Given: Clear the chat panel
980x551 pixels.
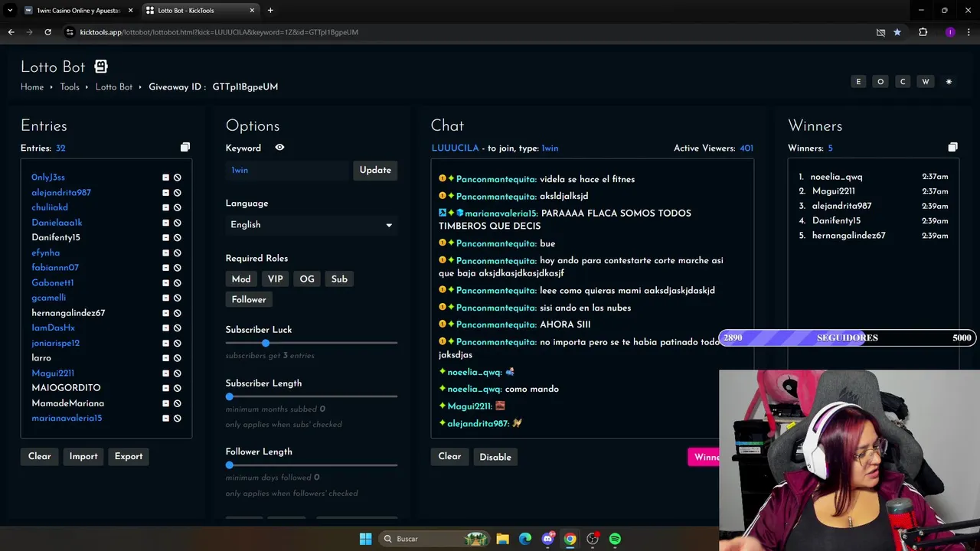Looking at the screenshot, I should [x=449, y=457].
